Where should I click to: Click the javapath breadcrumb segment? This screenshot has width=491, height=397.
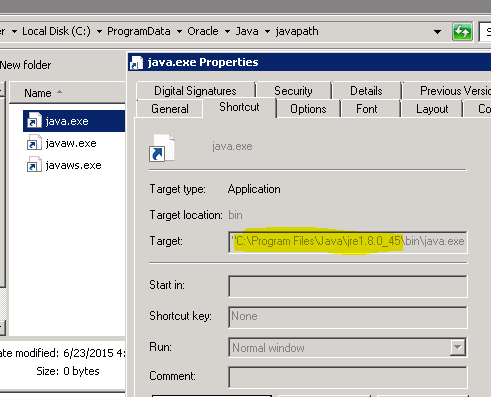point(297,31)
